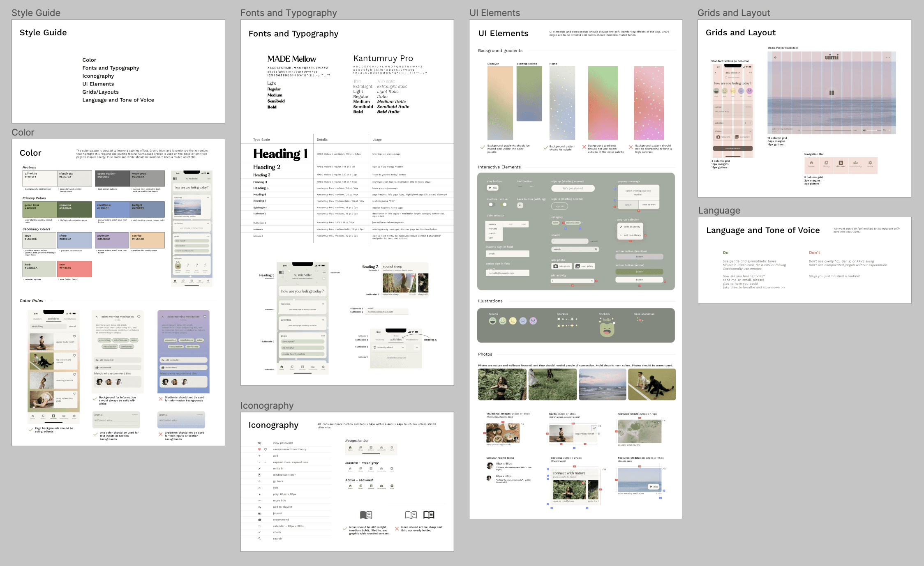Click 'Grids/Layouts' in the Style Guide contents list
924x566 pixels.
tap(101, 92)
